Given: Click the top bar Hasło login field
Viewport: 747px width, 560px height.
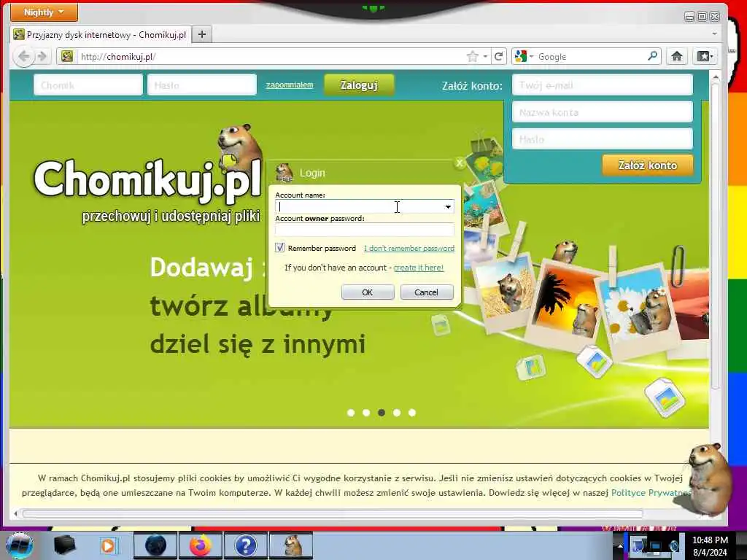Looking at the screenshot, I should [x=202, y=85].
